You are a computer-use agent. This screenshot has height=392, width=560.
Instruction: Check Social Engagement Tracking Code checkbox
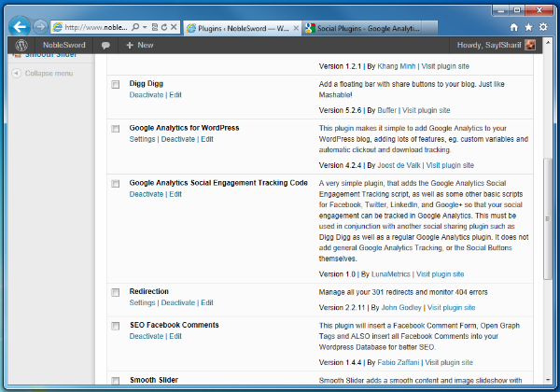(x=116, y=184)
